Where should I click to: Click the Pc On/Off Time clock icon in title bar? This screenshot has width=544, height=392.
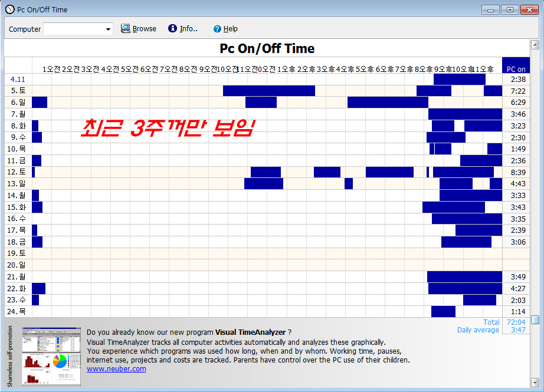pos(9,9)
